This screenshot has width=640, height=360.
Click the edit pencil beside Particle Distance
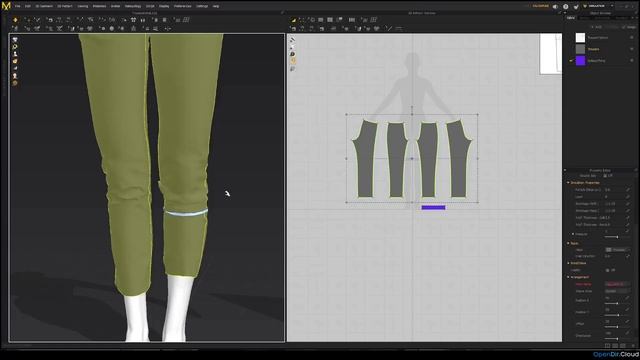(x=628, y=190)
